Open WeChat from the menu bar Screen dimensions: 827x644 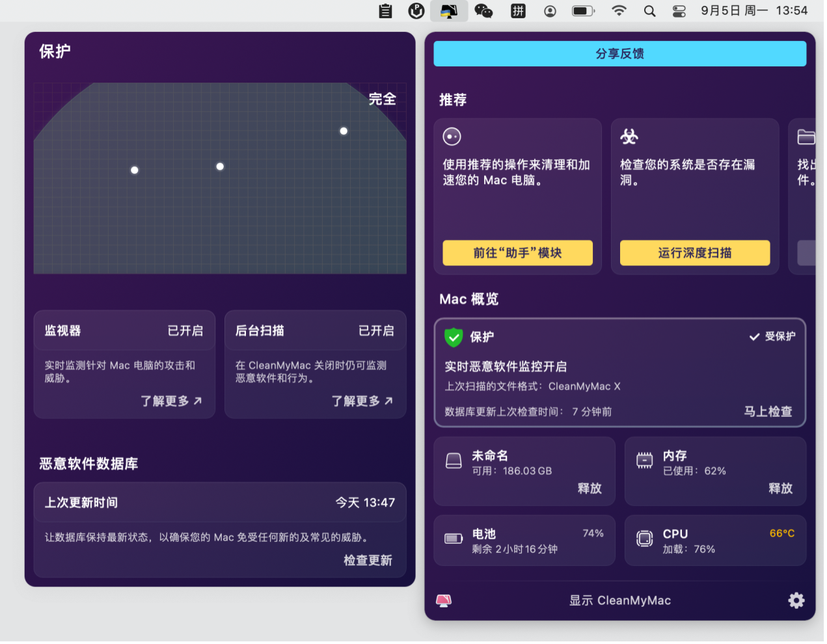483,11
